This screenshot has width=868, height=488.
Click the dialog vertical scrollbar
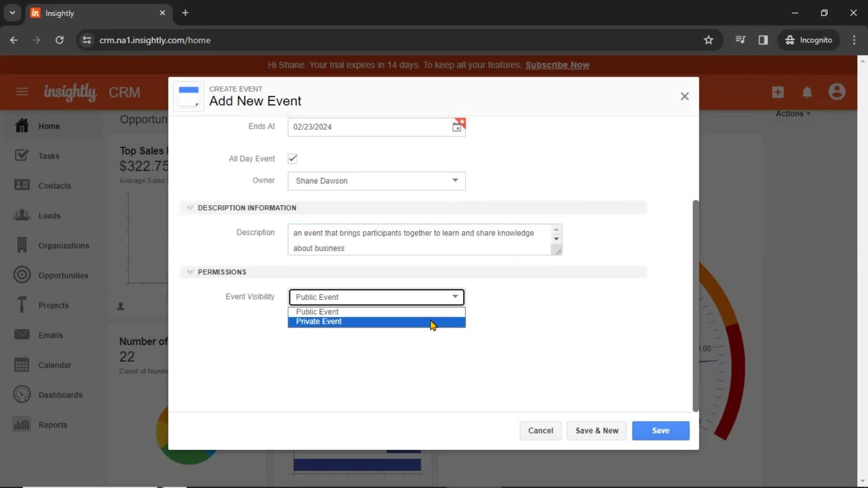695,306
